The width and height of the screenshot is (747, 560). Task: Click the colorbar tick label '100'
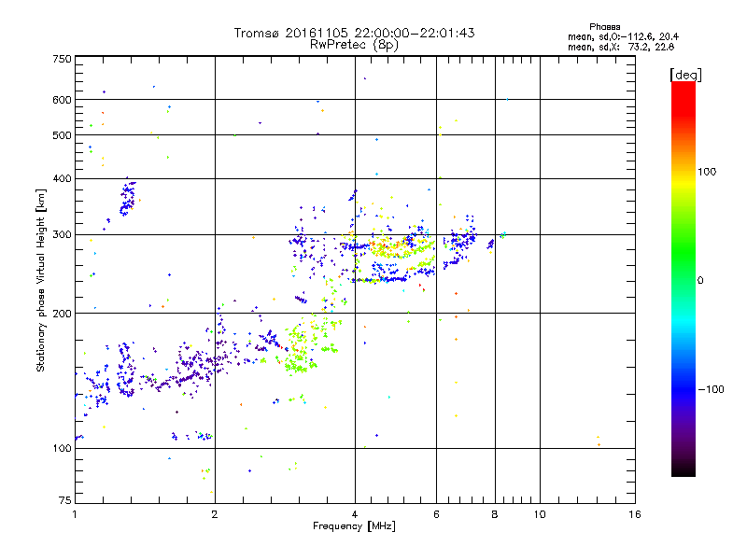pos(707,172)
